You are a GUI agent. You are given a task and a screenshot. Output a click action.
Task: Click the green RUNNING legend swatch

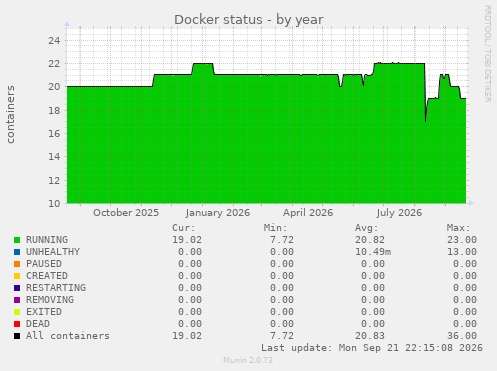click(17, 240)
